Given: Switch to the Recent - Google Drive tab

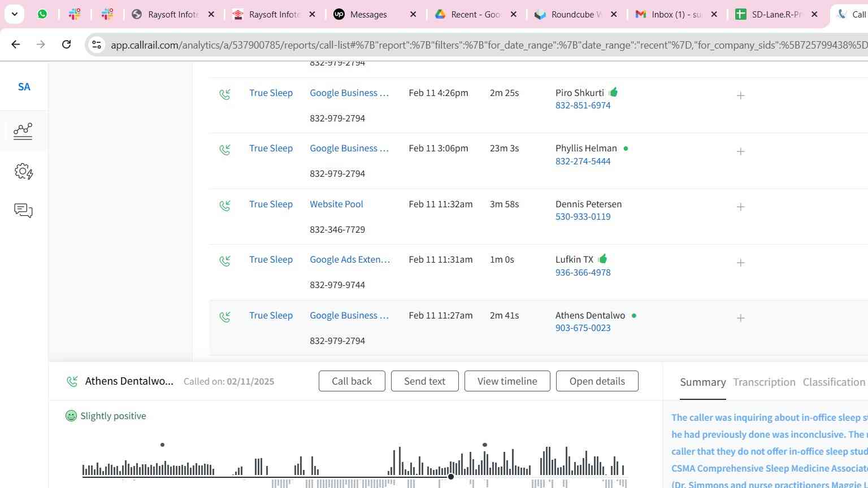Looking at the screenshot, I should [476, 14].
